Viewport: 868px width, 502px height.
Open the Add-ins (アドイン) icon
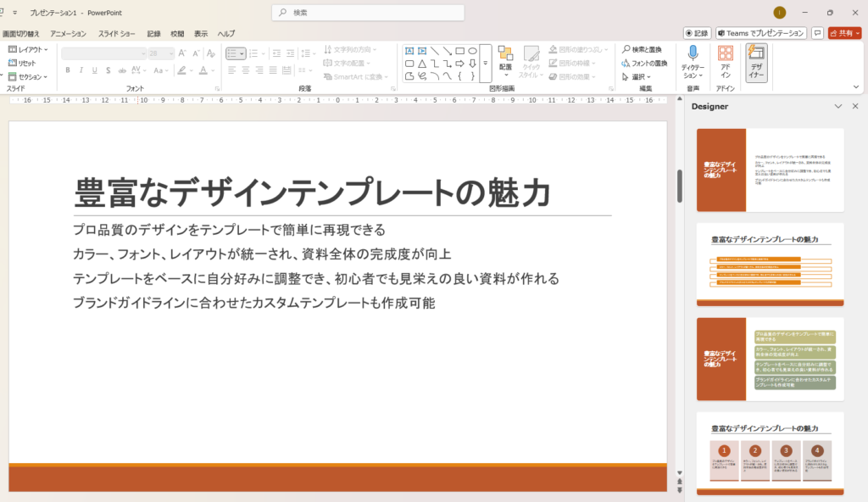[726, 54]
